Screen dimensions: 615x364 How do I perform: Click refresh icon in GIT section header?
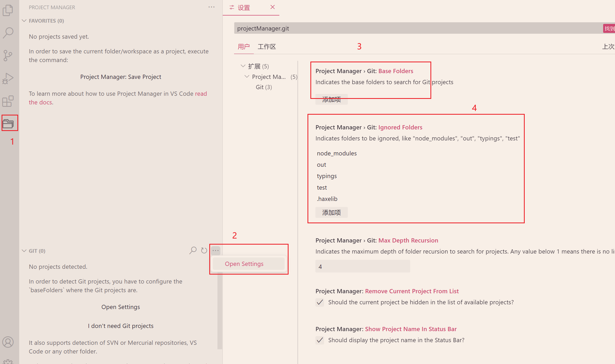tap(204, 250)
